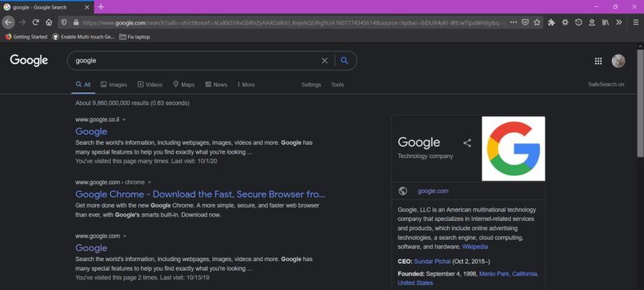Switch to the News results tab
The width and height of the screenshot is (644, 290).
(x=216, y=85)
